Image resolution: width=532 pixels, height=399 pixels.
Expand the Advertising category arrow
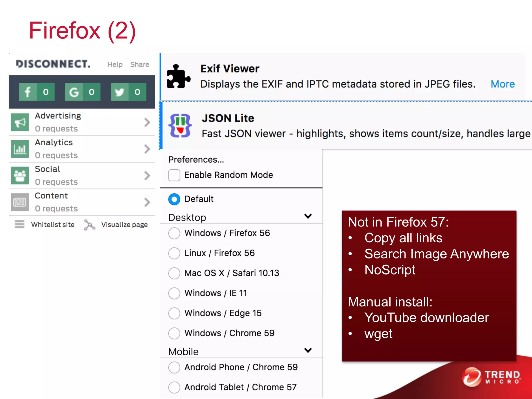coord(147,122)
